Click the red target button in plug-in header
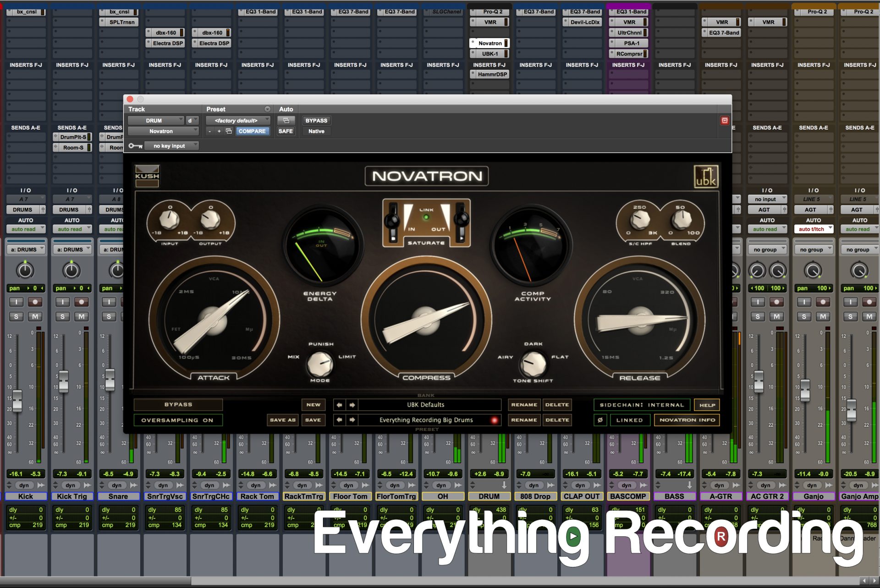The height and width of the screenshot is (588, 880). pyautogui.click(x=725, y=120)
